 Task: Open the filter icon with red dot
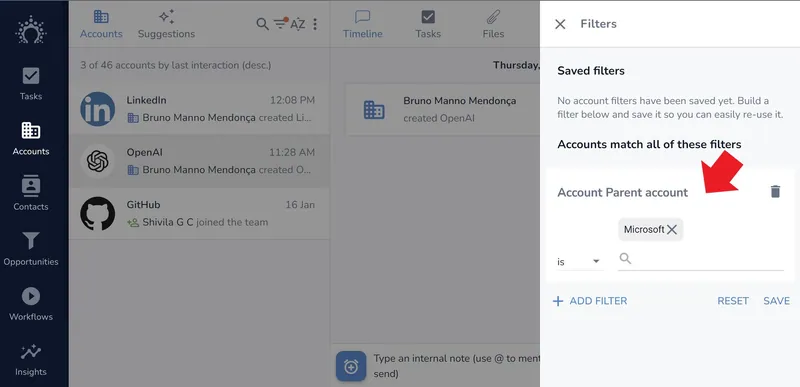(281, 23)
